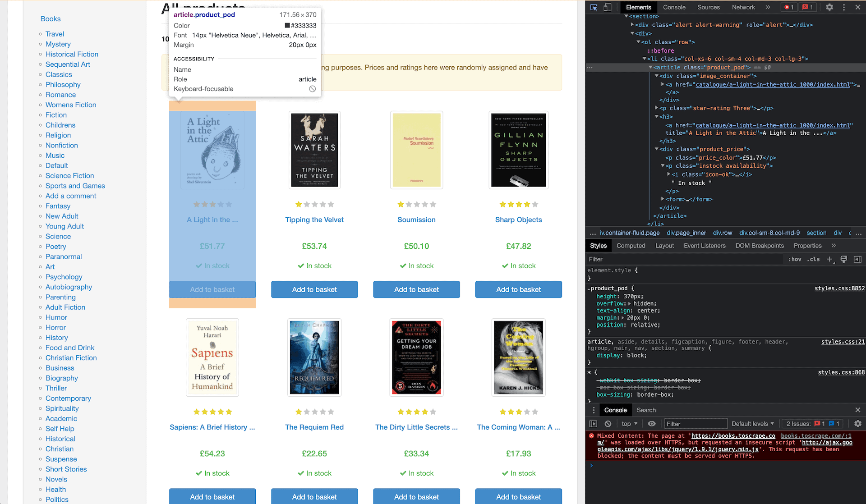Click the Console panel tab
866x504 pixels.
coord(673,7)
